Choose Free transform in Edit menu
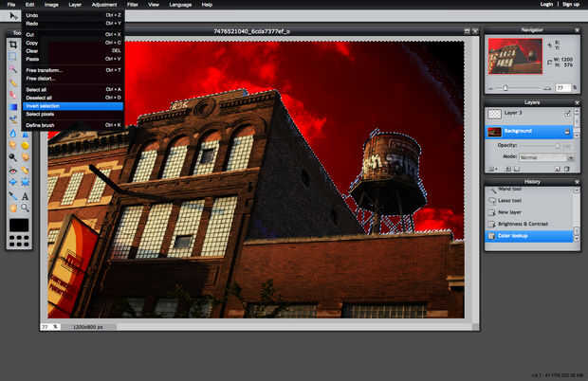Viewport: 588px width, 381px height. [73, 70]
